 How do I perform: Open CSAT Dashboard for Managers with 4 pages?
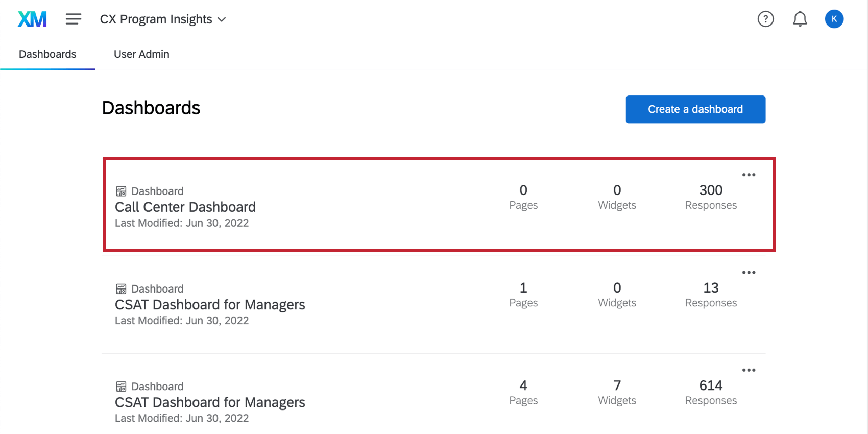(x=210, y=402)
